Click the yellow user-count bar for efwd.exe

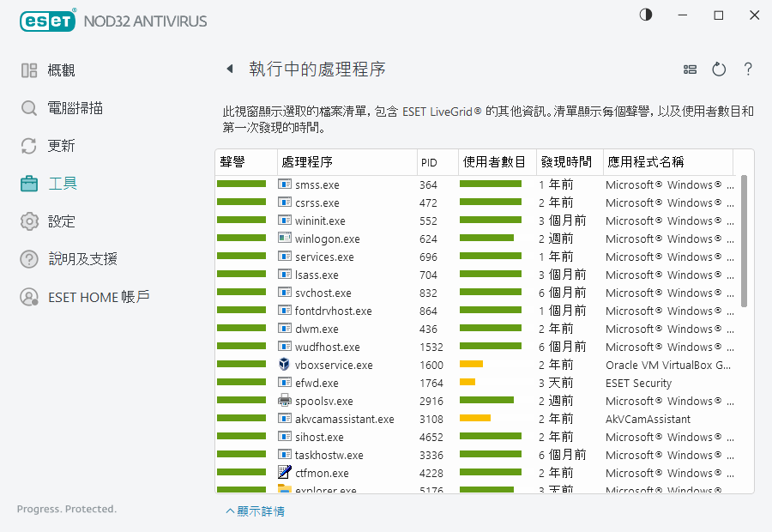coord(467,382)
